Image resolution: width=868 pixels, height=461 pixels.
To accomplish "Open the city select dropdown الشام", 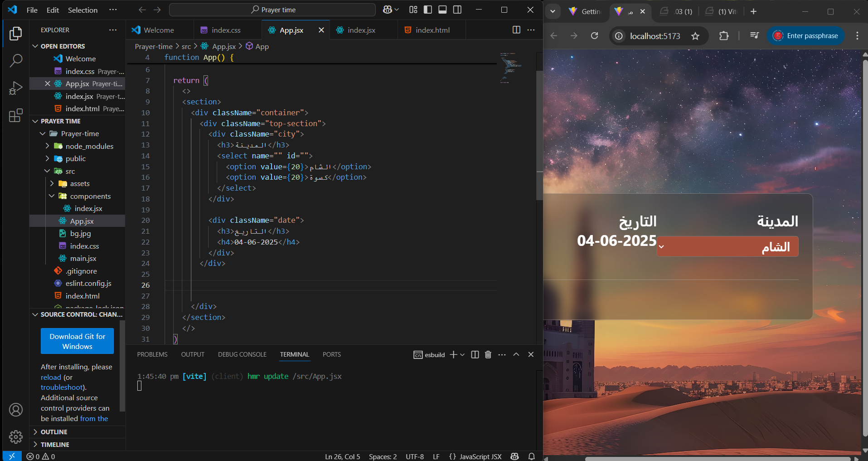I will [x=727, y=247].
